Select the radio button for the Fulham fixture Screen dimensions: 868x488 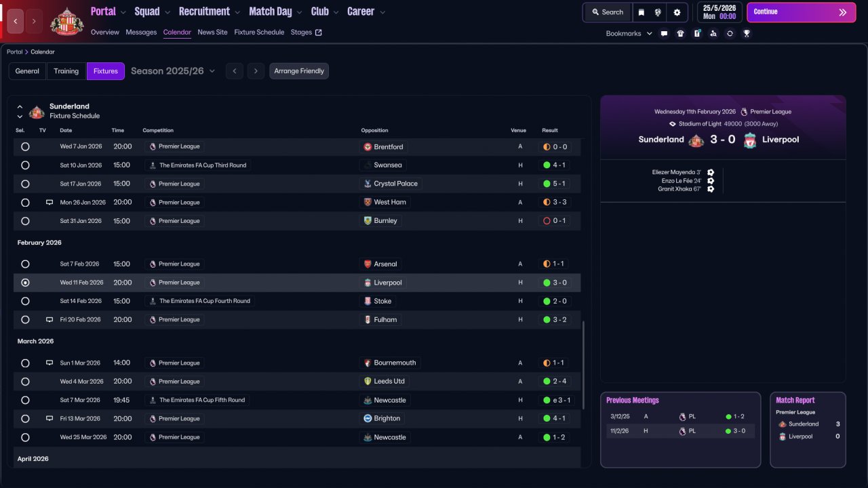(x=25, y=319)
